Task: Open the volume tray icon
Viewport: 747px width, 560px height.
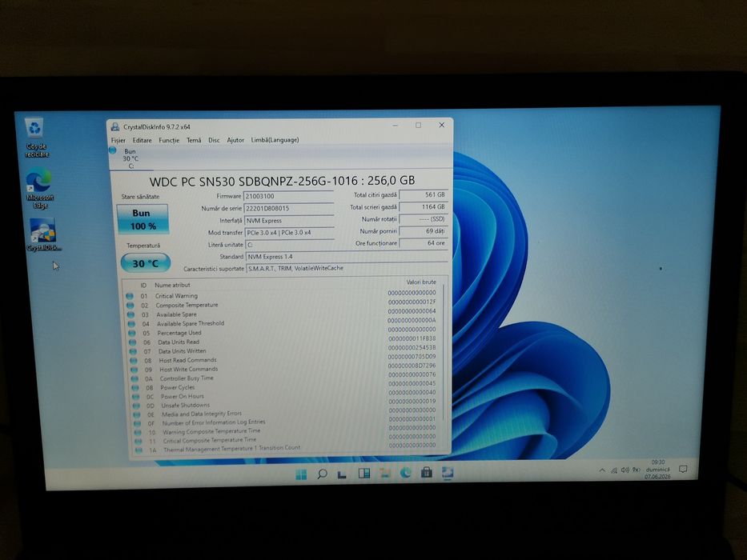Action: pos(625,470)
